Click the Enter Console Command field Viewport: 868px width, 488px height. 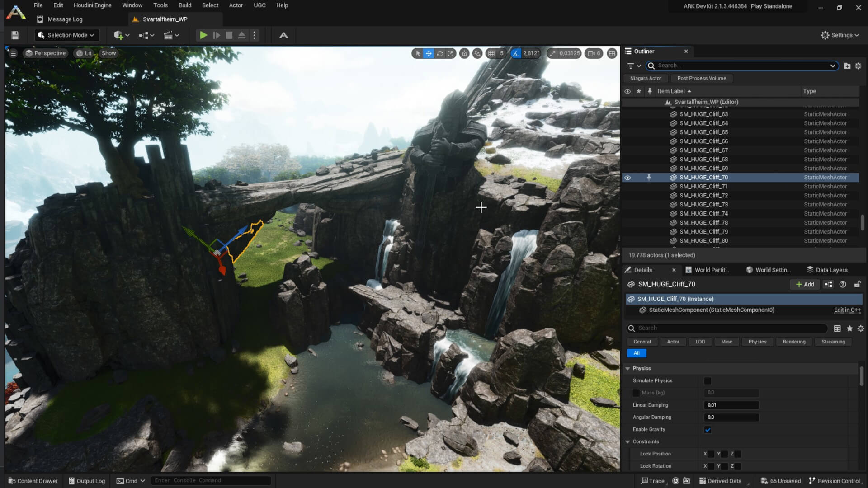click(211, 480)
